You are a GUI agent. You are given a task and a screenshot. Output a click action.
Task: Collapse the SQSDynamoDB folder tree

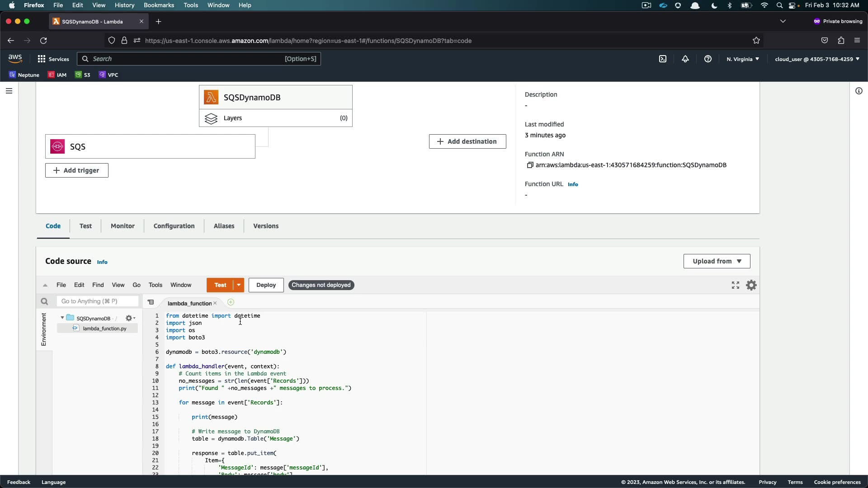(x=62, y=318)
